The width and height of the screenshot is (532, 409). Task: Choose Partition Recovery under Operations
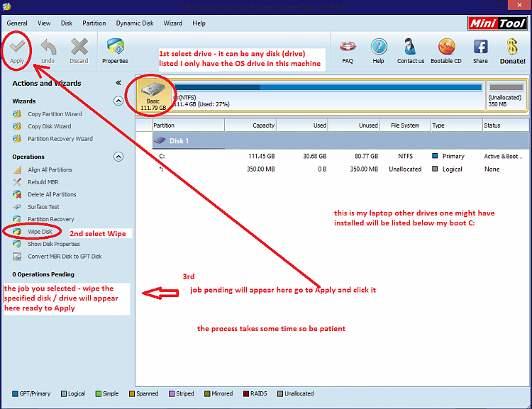point(51,219)
